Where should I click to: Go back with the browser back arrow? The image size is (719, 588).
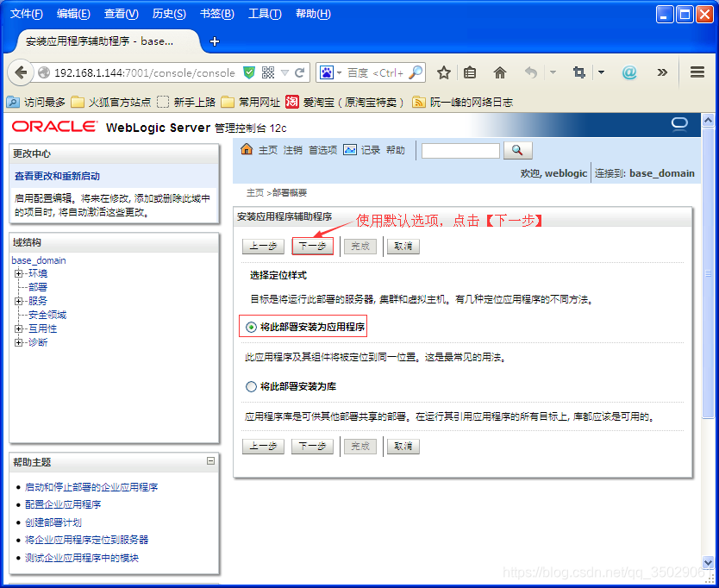21,72
